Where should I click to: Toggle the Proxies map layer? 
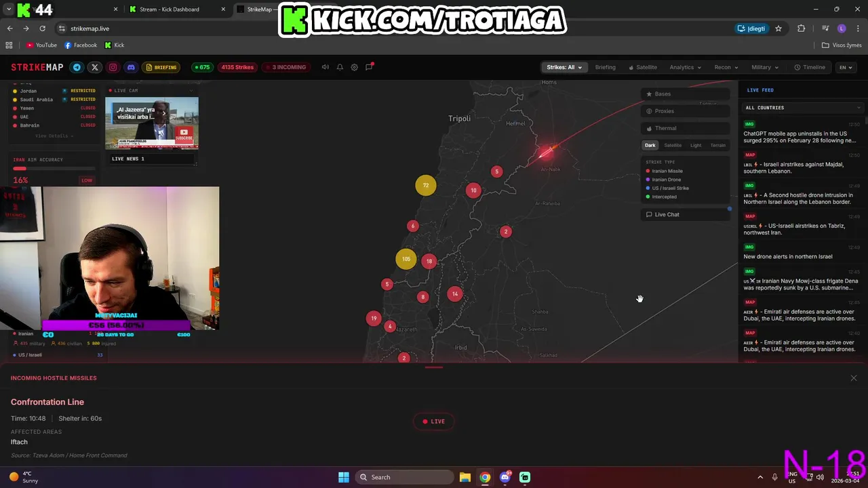pos(685,111)
